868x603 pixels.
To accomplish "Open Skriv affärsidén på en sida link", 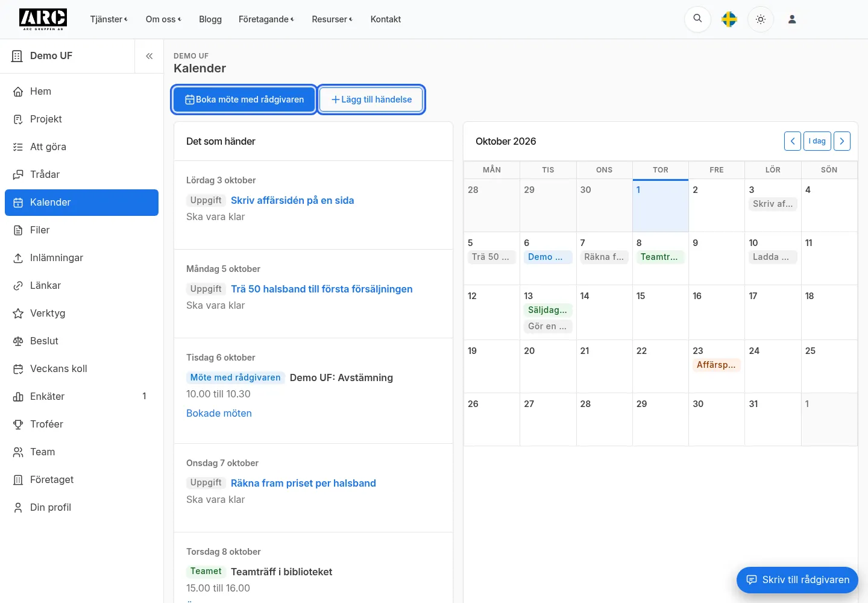I will [292, 200].
